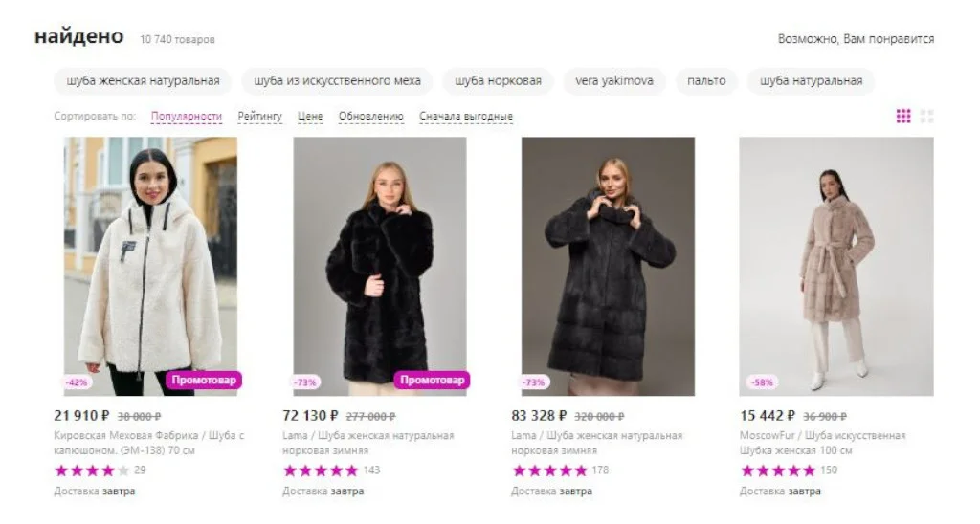Click the star rating with 150 reviews

pos(778,470)
